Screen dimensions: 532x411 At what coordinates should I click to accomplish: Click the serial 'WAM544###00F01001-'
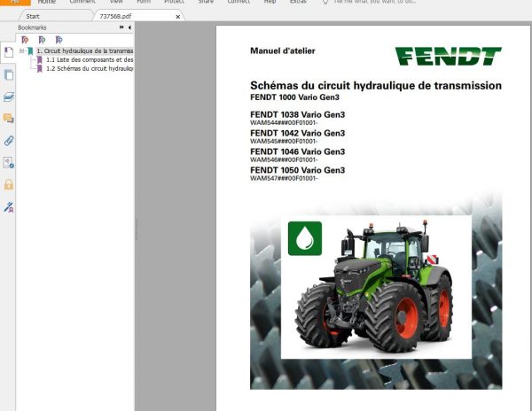click(284, 122)
